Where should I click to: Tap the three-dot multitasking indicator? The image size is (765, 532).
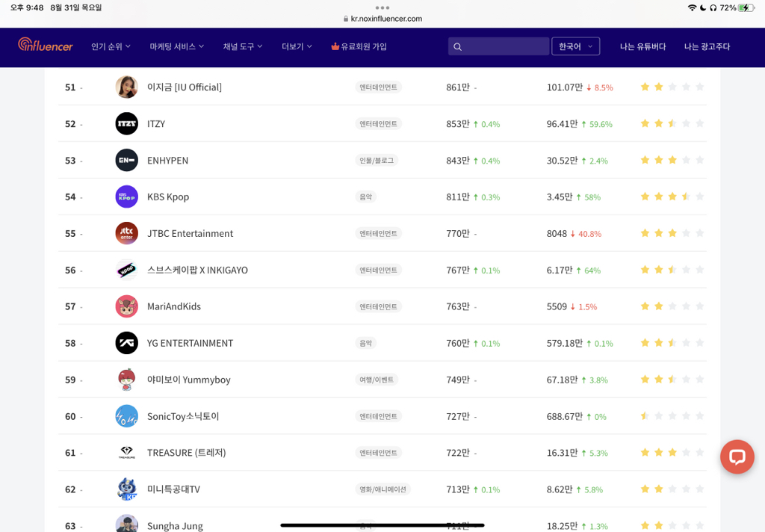click(x=382, y=7)
